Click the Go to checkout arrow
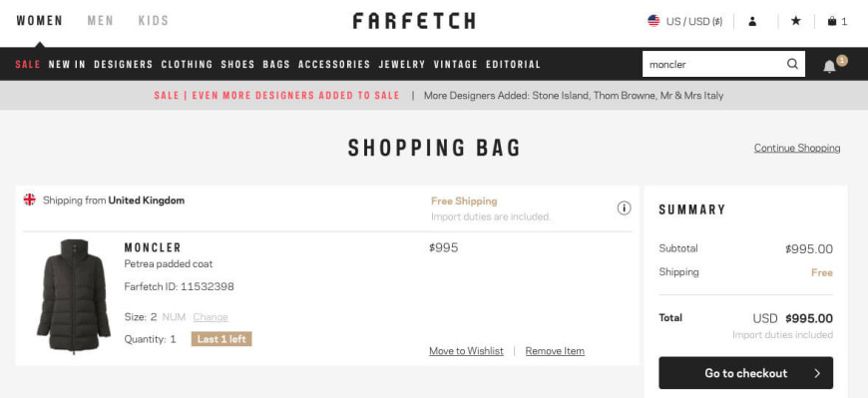 coord(817,373)
